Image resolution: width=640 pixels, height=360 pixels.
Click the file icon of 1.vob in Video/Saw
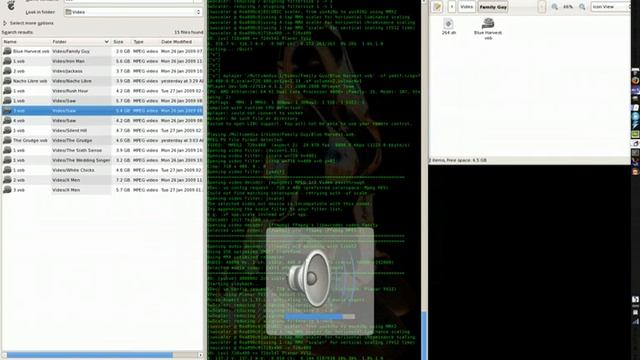pyautogui.click(x=7, y=100)
